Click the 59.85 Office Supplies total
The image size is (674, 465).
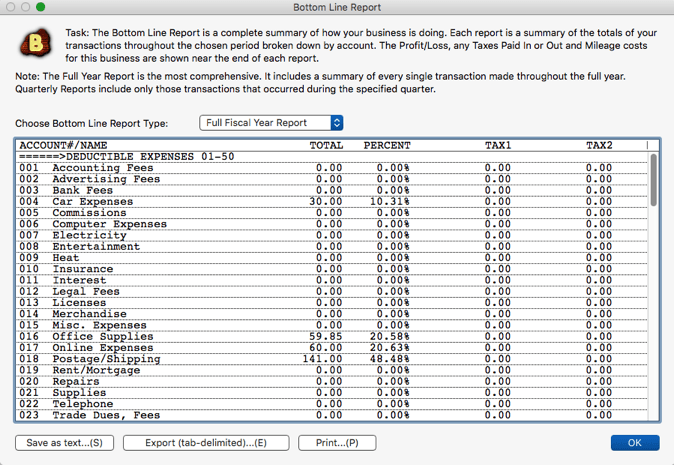326,337
